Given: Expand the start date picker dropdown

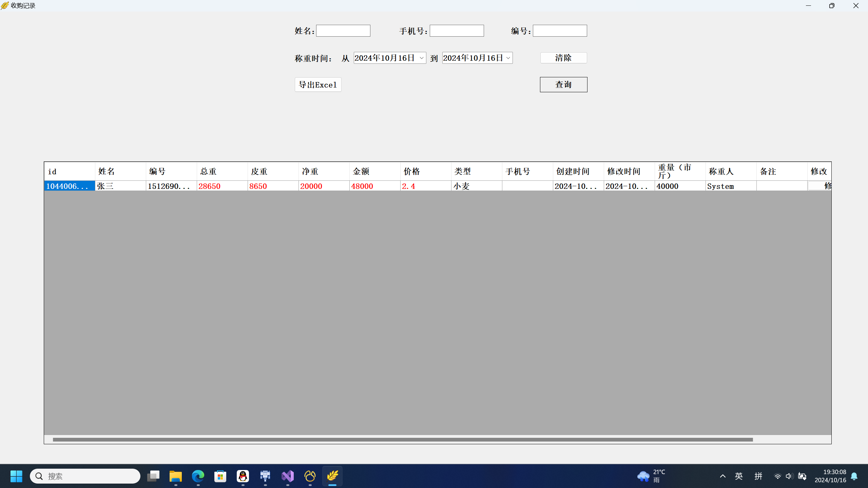Looking at the screenshot, I should pyautogui.click(x=421, y=58).
